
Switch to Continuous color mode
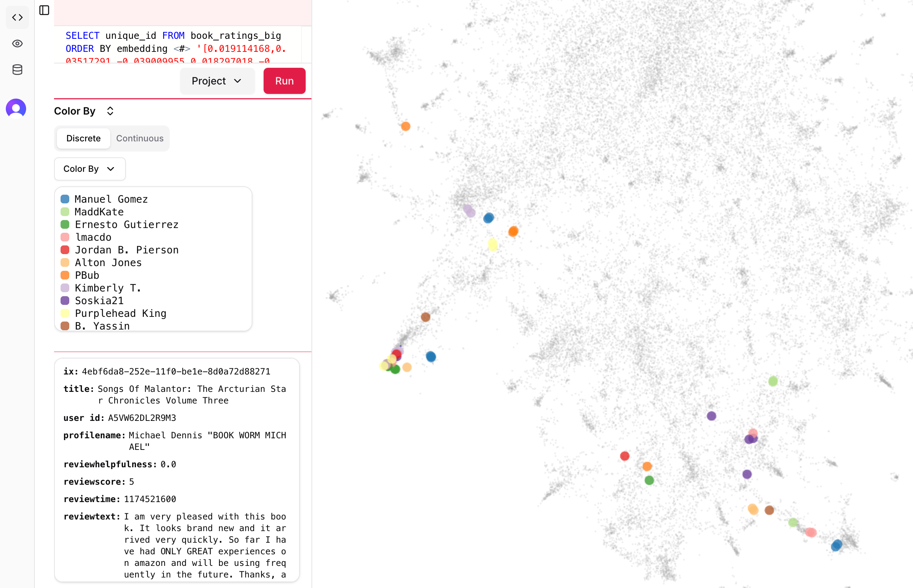[x=140, y=138]
